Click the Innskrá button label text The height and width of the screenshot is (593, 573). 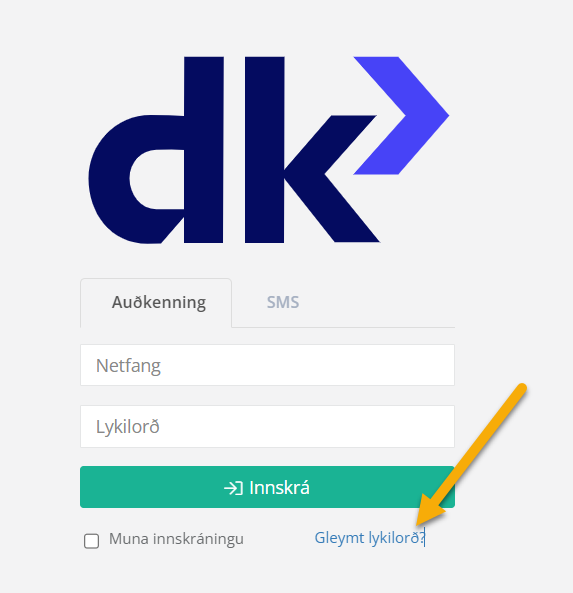click(x=280, y=488)
